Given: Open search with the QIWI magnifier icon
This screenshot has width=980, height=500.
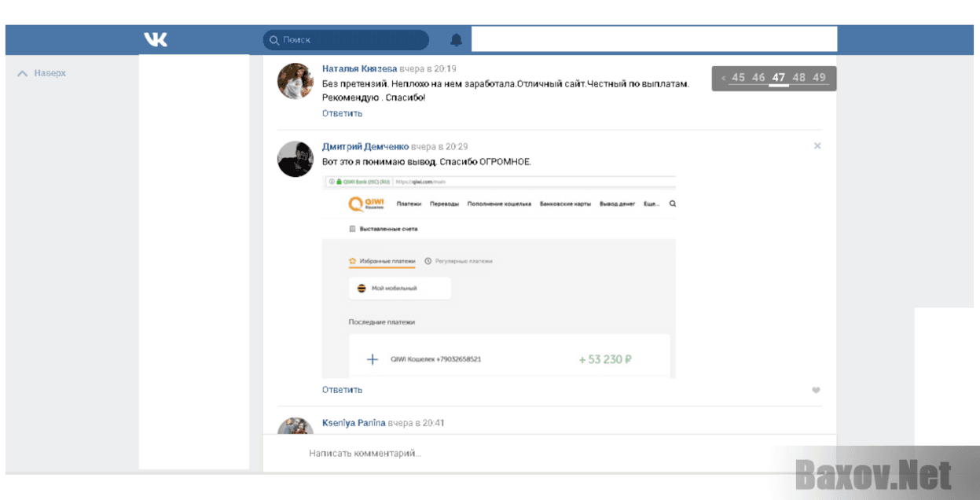Looking at the screenshot, I should coord(671,203).
